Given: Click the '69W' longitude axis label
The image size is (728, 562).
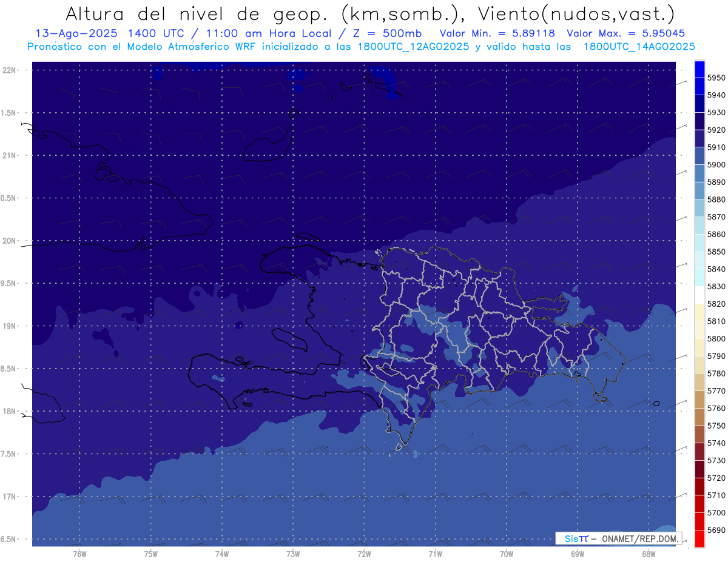Looking at the screenshot, I should coord(578,554).
